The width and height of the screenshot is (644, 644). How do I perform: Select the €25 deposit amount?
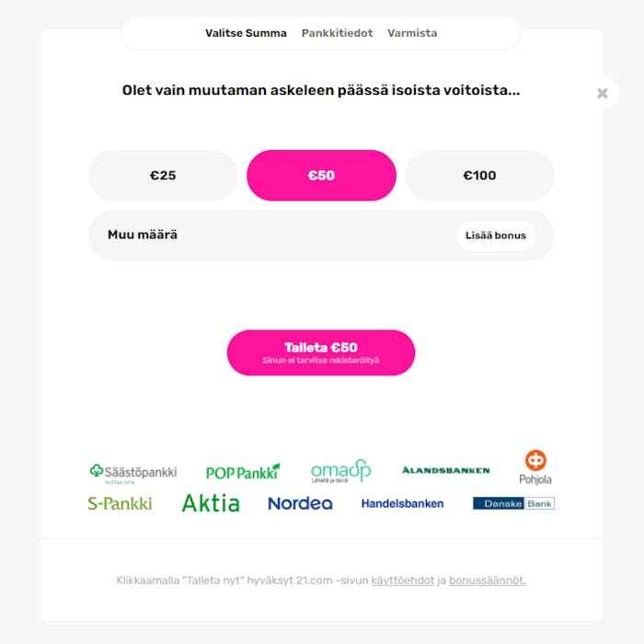[x=163, y=176]
